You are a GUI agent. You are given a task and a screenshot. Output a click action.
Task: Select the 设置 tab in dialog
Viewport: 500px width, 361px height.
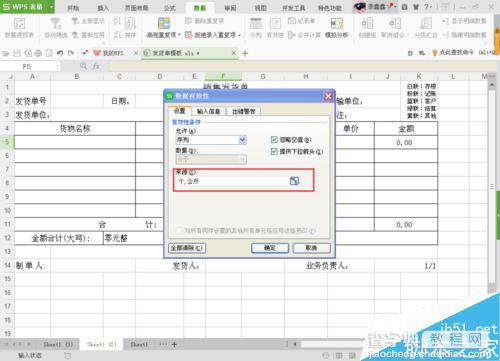(179, 111)
